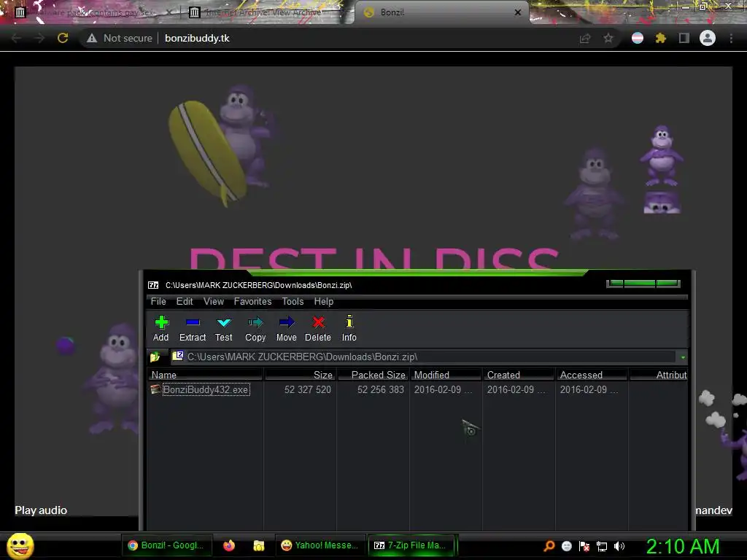Click the round flag extension icon in Chrome
The image size is (747, 560).
[638, 38]
